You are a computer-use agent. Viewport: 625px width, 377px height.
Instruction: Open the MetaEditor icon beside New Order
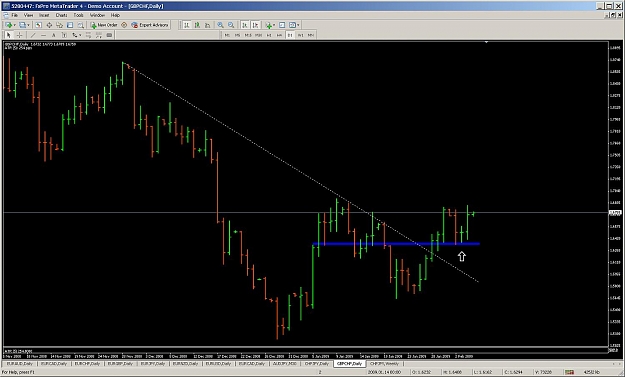(x=124, y=25)
